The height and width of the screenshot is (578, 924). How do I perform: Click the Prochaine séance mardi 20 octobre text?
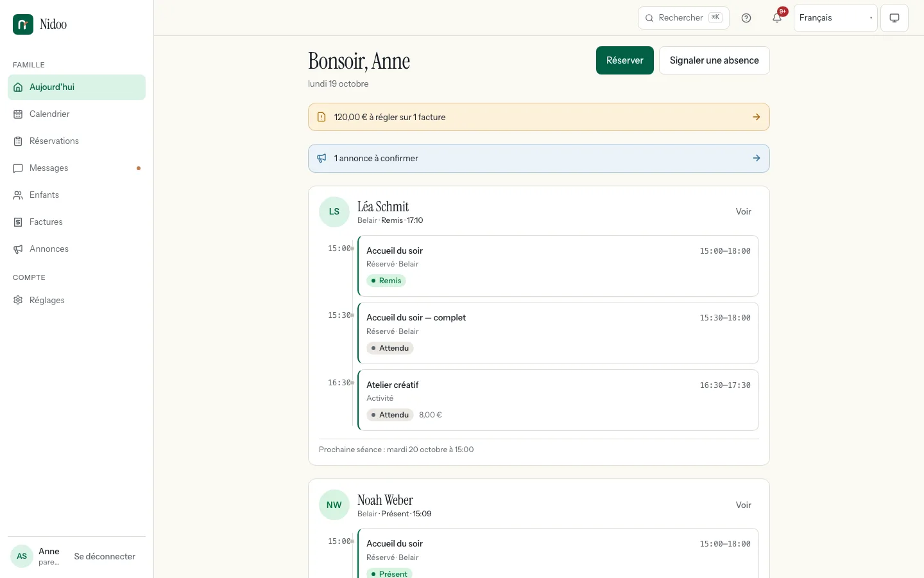pyautogui.click(x=397, y=450)
